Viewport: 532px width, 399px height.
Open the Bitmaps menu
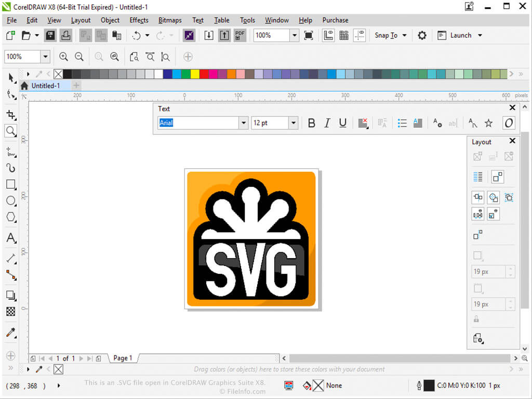tap(170, 20)
